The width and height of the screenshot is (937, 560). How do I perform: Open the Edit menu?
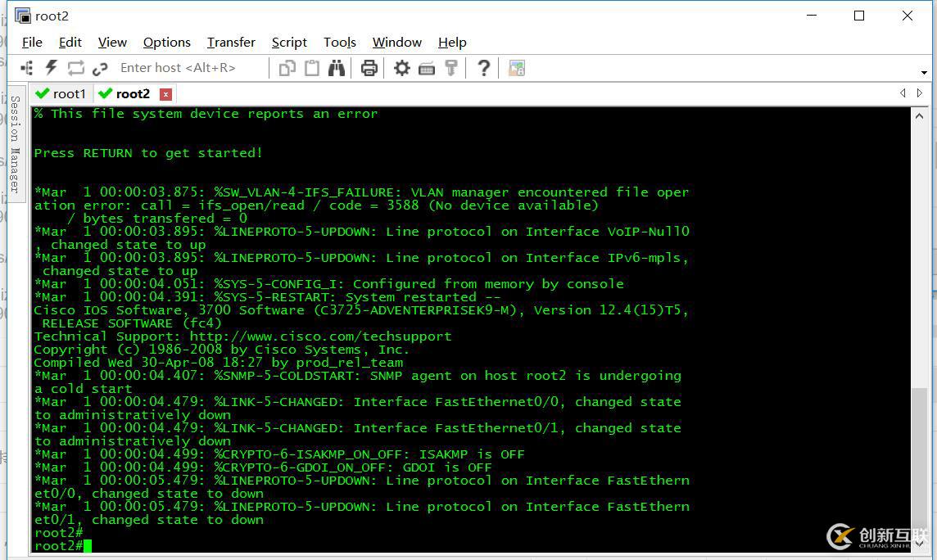point(70,43)
